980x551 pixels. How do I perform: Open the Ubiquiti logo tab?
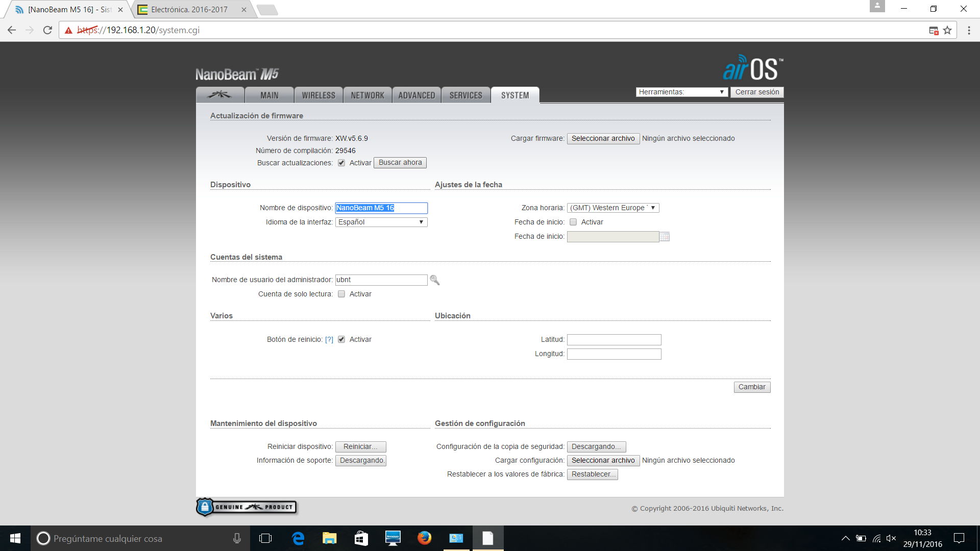pos(220,95)
